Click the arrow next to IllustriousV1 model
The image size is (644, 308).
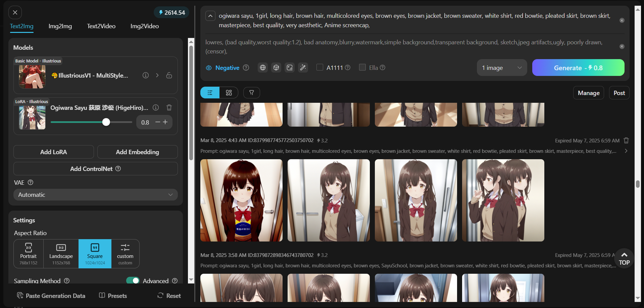(157, 75)
